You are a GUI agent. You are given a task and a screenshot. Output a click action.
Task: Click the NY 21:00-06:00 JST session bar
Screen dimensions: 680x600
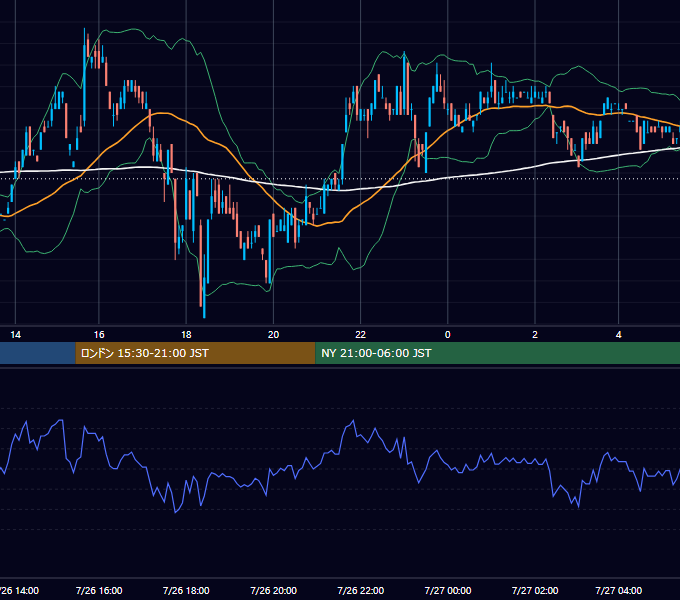pos(497,353)
